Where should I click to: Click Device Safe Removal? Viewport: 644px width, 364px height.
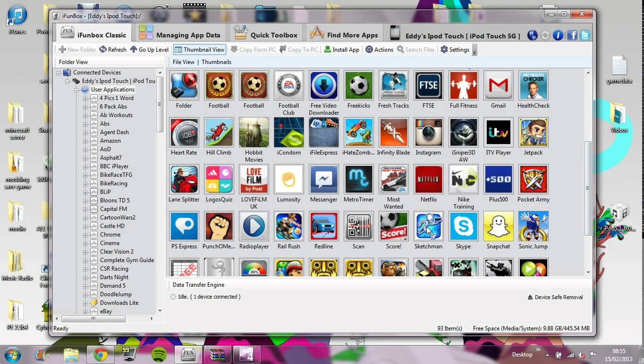coord(555,297)
